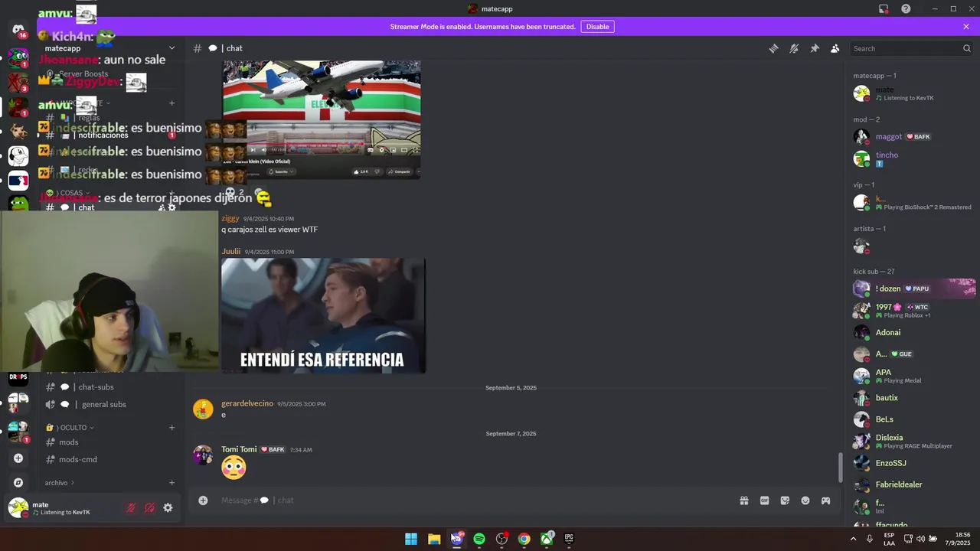
Task: Open Epic Games Launcher from taskbar
Action: point(569,539)
